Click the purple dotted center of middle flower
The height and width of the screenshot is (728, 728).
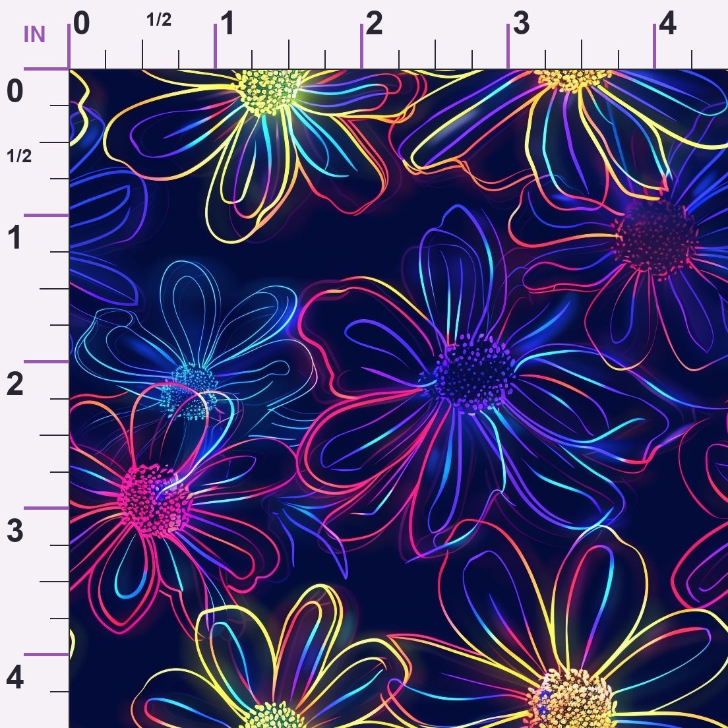coord(473,374)
